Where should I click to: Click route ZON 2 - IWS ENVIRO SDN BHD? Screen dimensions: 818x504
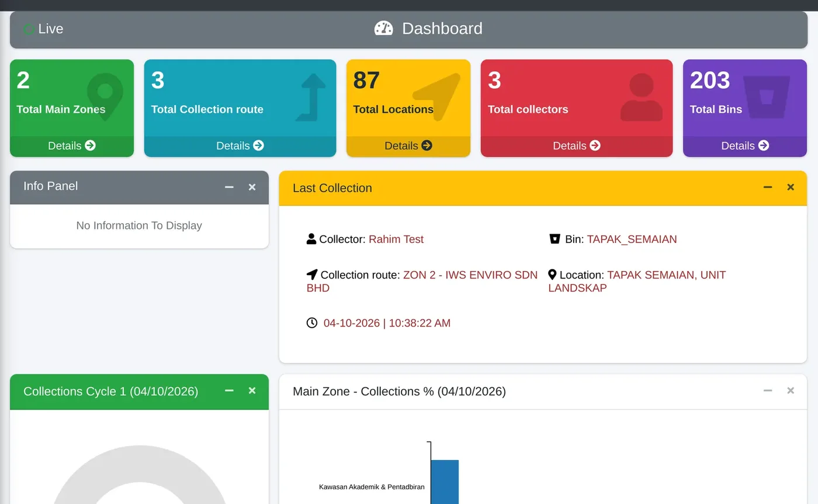point(422,281)
